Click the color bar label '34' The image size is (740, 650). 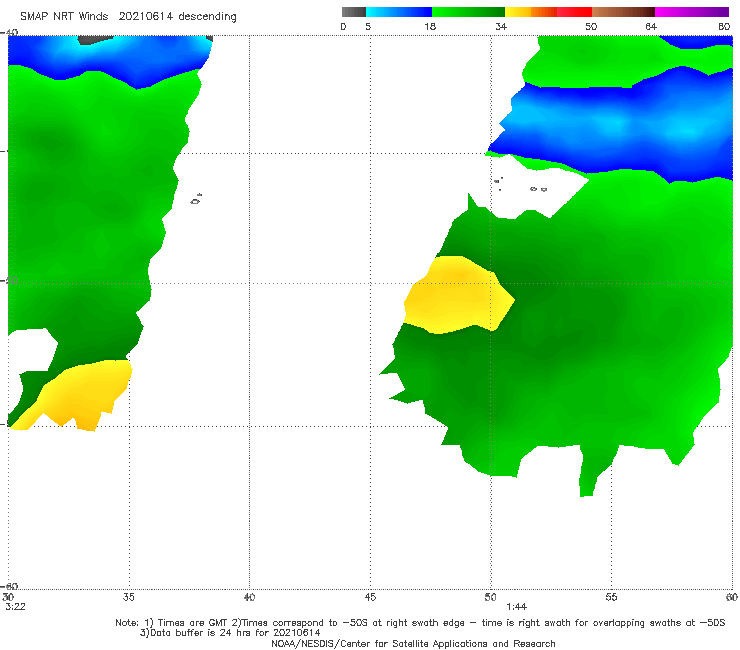(x=501, y=27)
